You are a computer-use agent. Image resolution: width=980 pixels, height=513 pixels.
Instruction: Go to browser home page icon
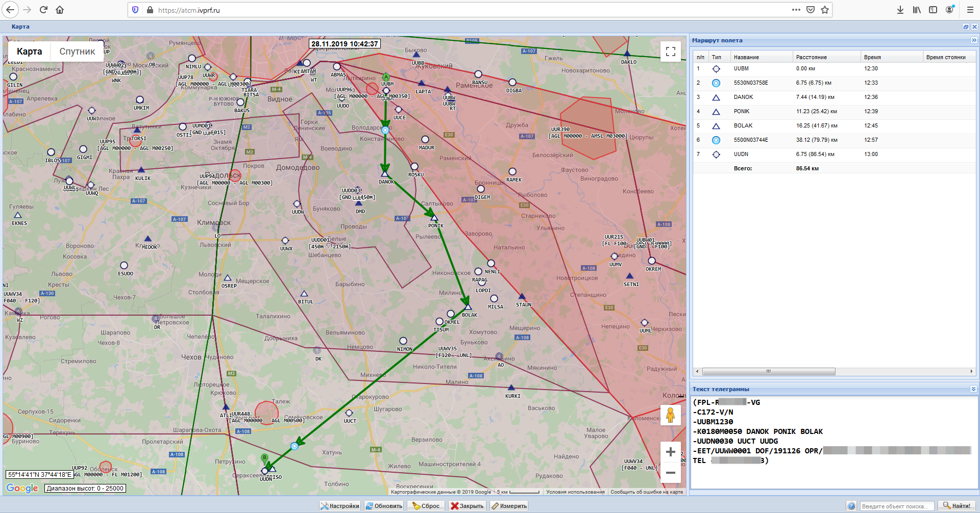click(x=60, y=10)
